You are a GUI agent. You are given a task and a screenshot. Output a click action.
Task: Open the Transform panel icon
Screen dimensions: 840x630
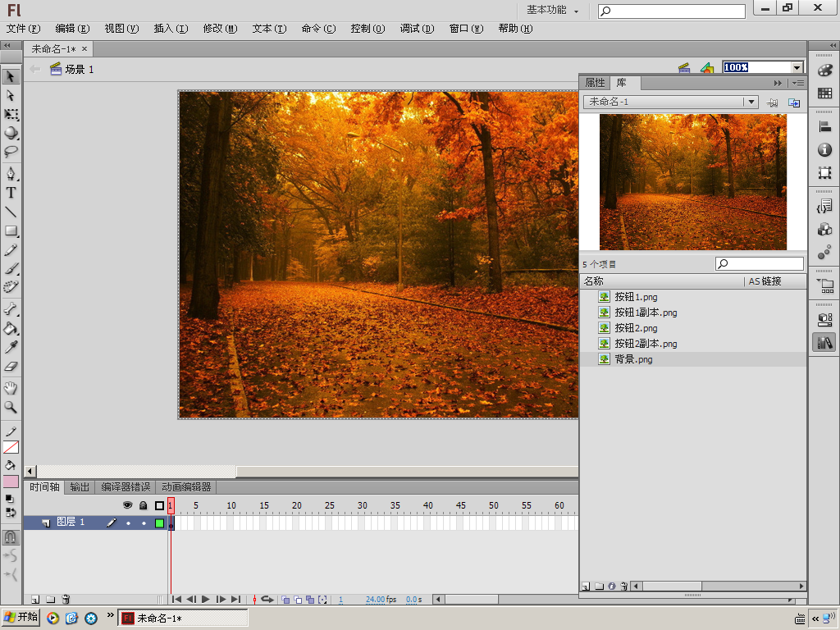click(824, 172)
